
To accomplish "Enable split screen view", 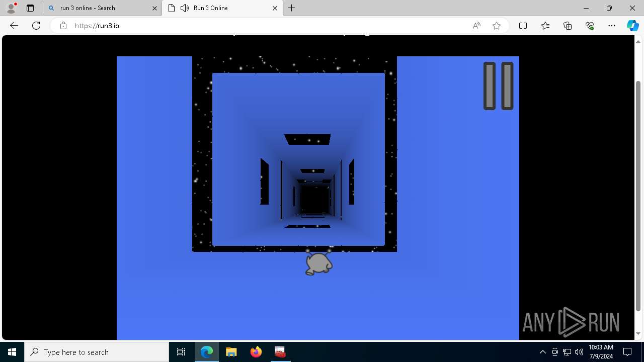I will (x=523, y=26).
